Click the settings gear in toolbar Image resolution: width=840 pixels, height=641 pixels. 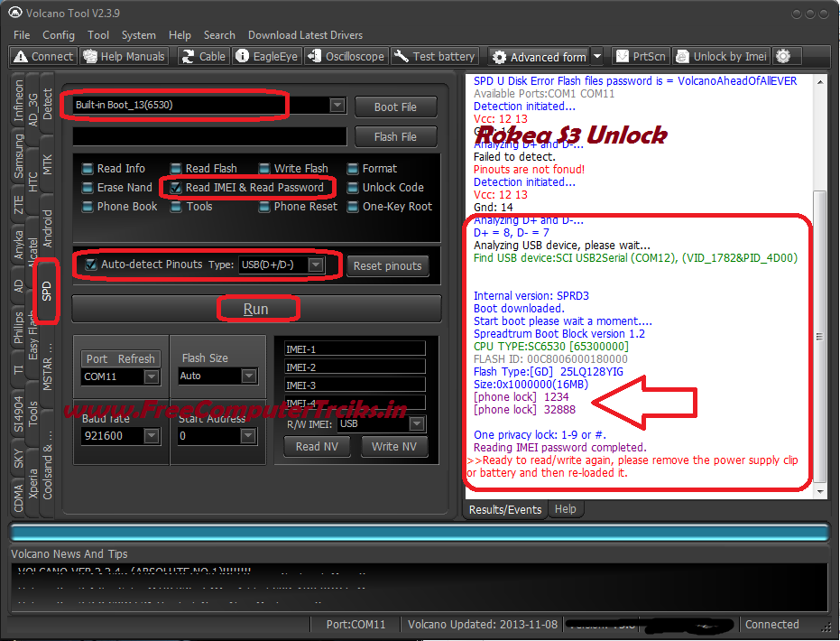[x=783, y=56]
